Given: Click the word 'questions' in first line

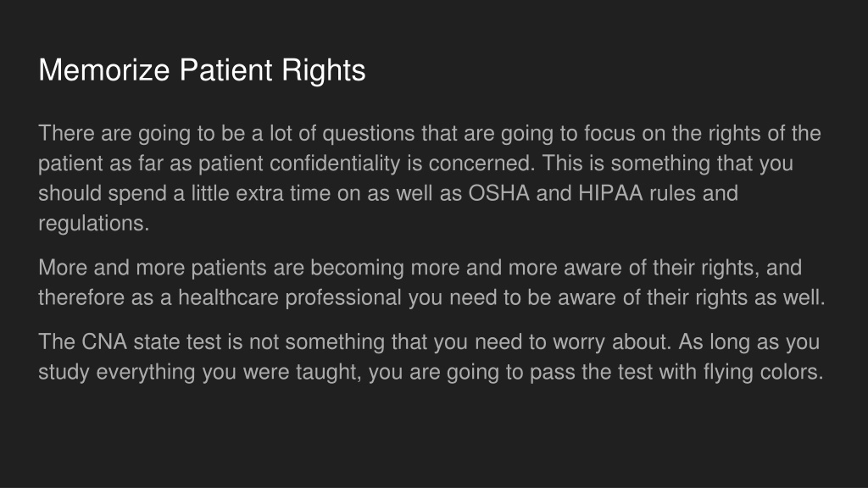Looking at the screenshot, I should pos(369,134).
